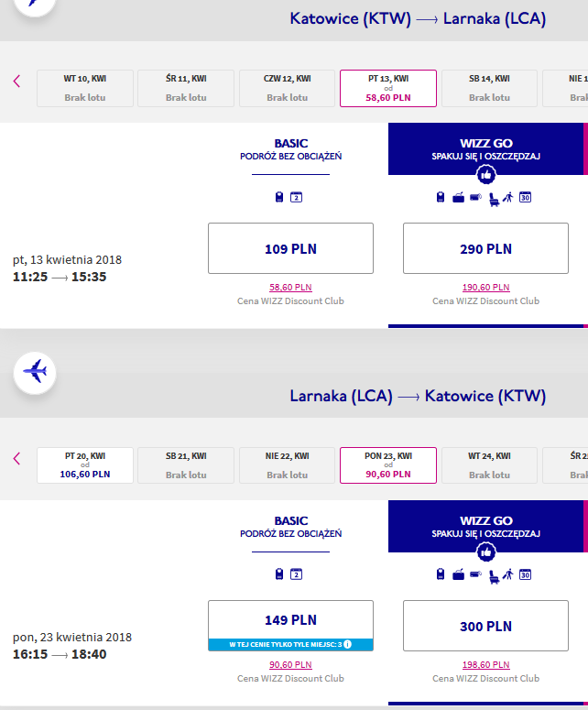Choose return BASIC fare 149 PLN
This screenshot has height=710, width=588.
[290, 626]
